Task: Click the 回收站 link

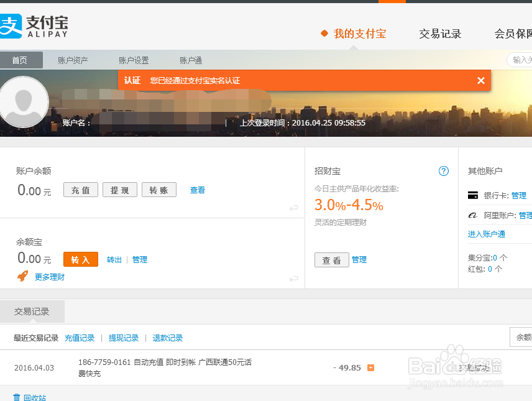Action: [x=35, y=398]
